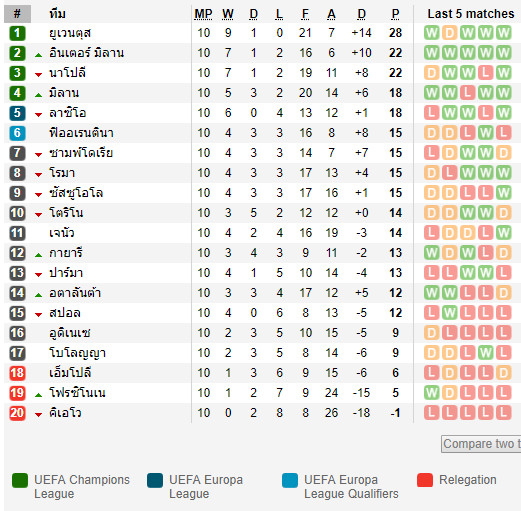
Task: Open the ยูเวนตุส team link
Action: click(x=70, y=33)
